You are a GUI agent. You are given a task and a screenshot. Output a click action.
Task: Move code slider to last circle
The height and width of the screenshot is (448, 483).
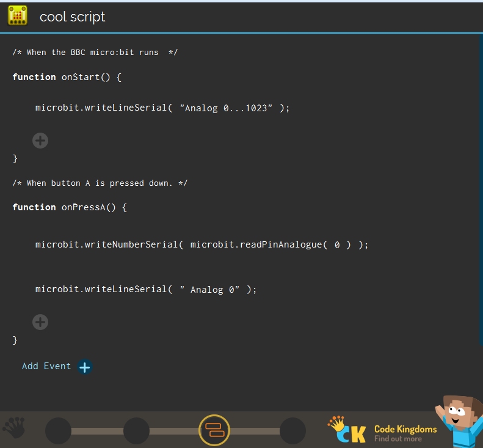click(292, 431)
